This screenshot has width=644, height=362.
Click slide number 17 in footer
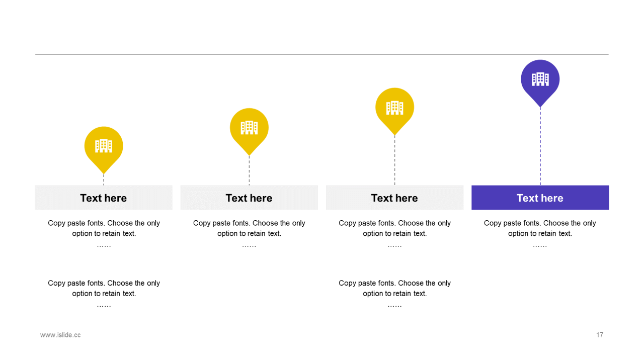pos(600,335)
